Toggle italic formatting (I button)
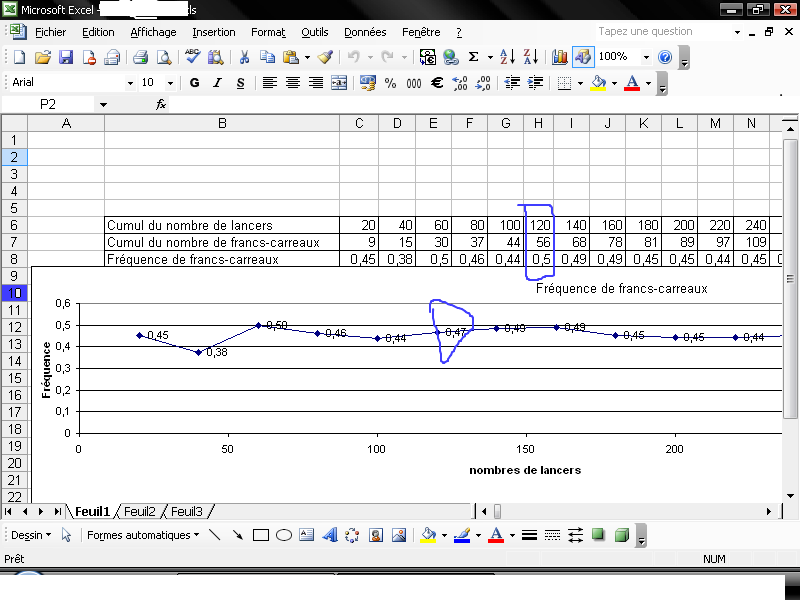This screenshot has height=600, width=800. click(217, 83)
